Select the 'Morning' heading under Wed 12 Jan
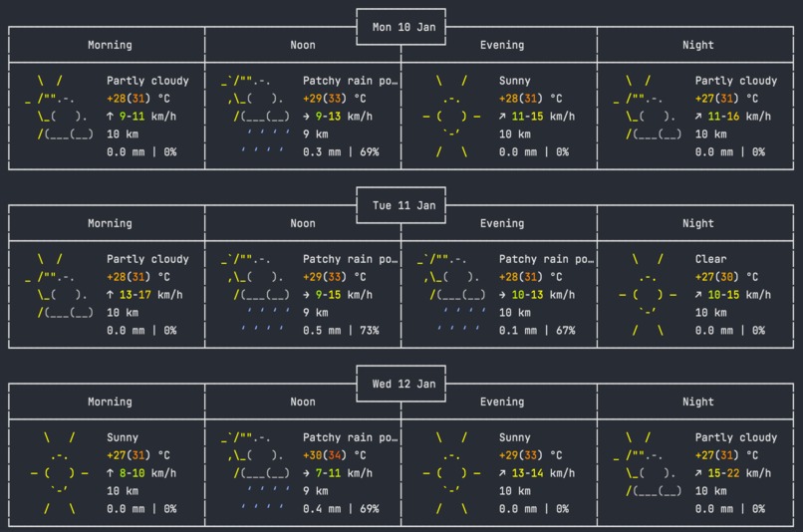Screen dimensions: 803x532 pyautogui.click(x=110, y=401)
